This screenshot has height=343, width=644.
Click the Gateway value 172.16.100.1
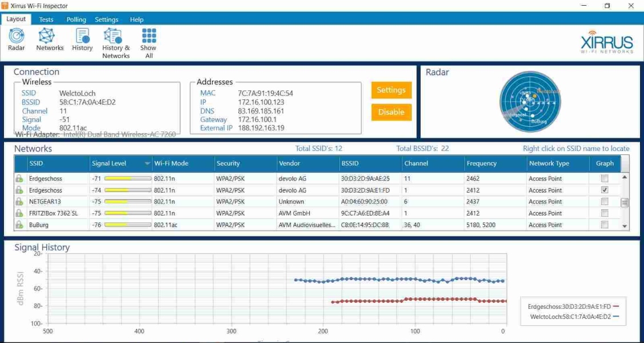(257, 119)
